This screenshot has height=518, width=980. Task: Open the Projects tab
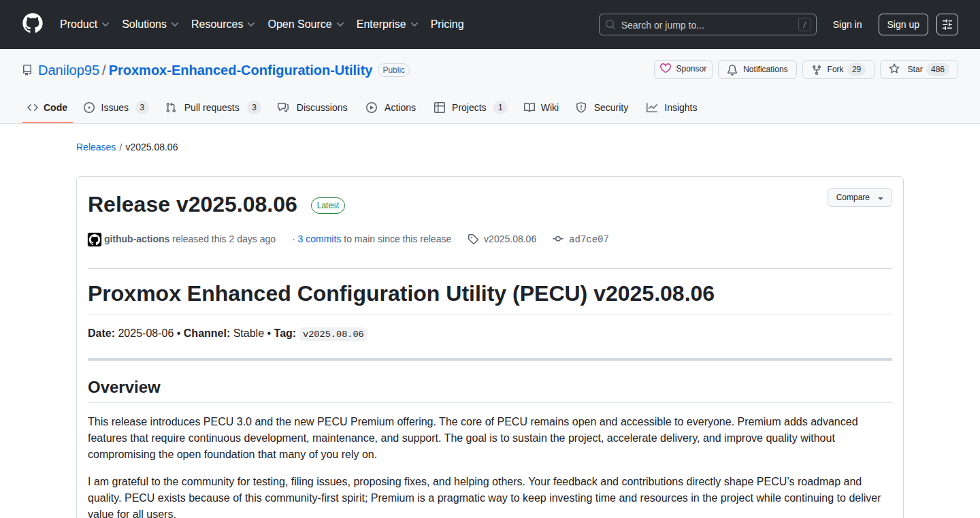pyautogui.click(x=470, y=108)
